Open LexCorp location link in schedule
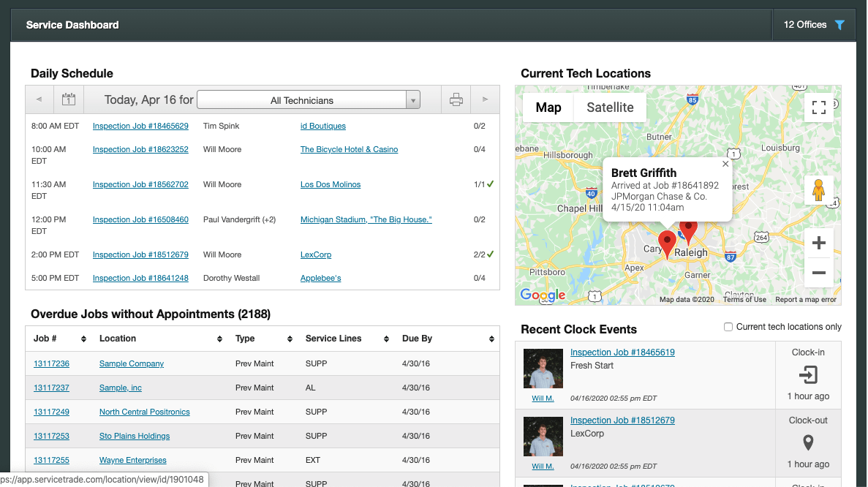This screenshot has height=487, width=868. pyautogui.click(x=315, y=254)
